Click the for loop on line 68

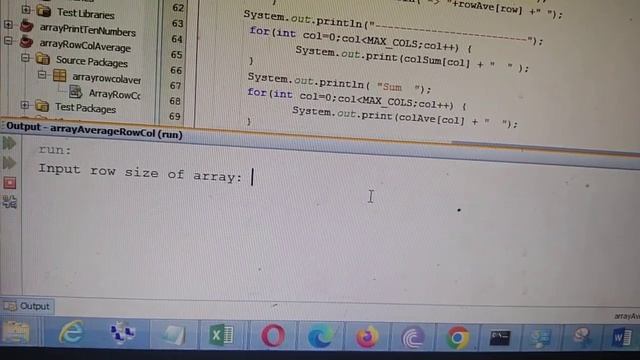point(356,99)
